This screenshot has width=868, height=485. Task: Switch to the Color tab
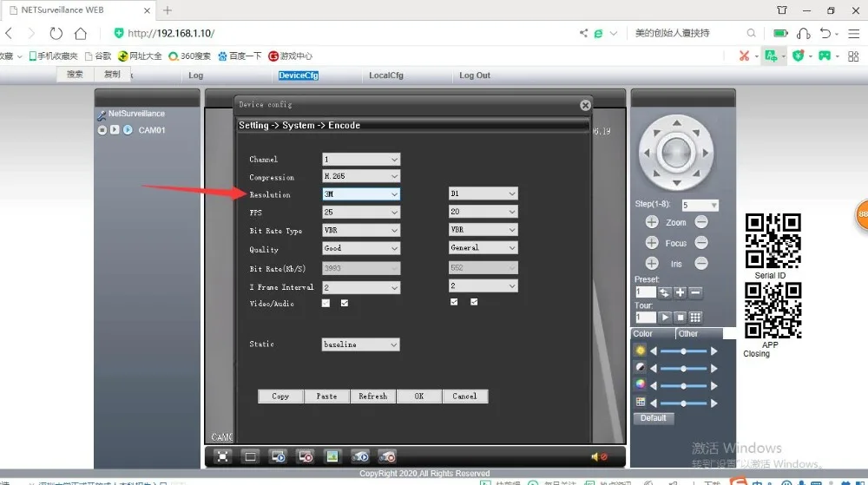point(654,334)
